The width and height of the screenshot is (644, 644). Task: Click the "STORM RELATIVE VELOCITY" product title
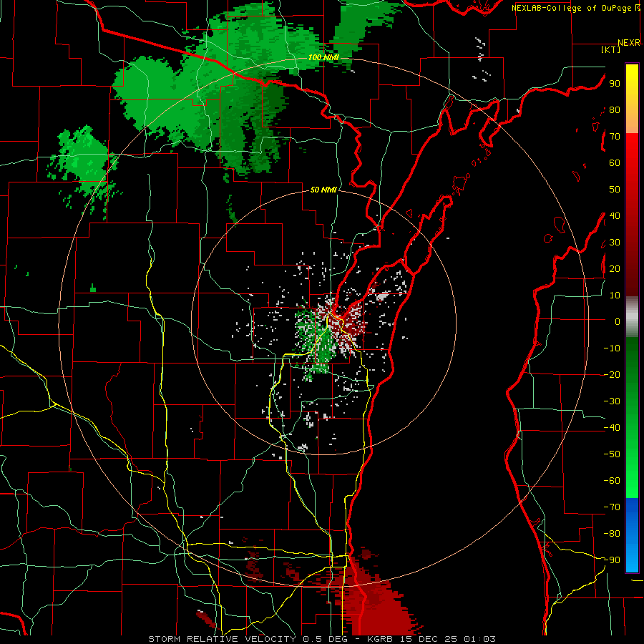pos(222,639)
